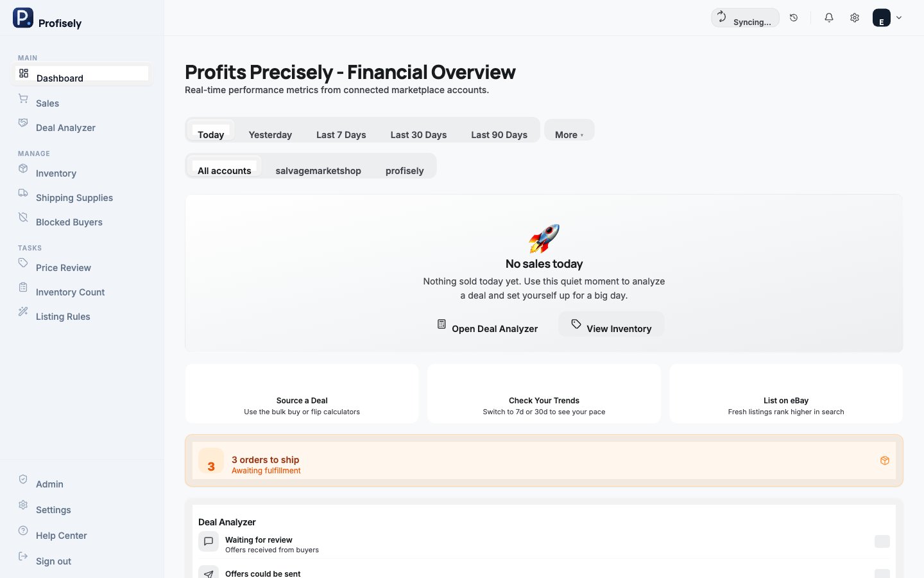This screenshot has height=578, width=924.
Task: Click the View Inventory button
Action: coord(612,327)
